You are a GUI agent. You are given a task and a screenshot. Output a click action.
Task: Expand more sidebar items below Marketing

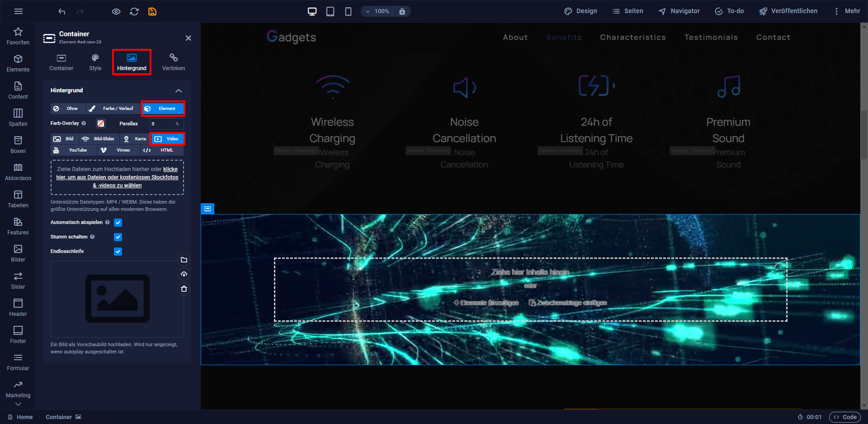(x=18, y=404)
